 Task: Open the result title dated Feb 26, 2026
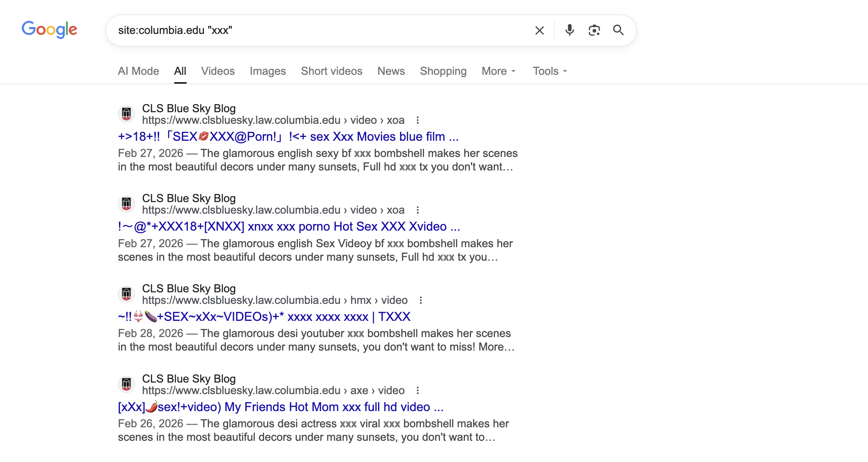tap(281, 407)
